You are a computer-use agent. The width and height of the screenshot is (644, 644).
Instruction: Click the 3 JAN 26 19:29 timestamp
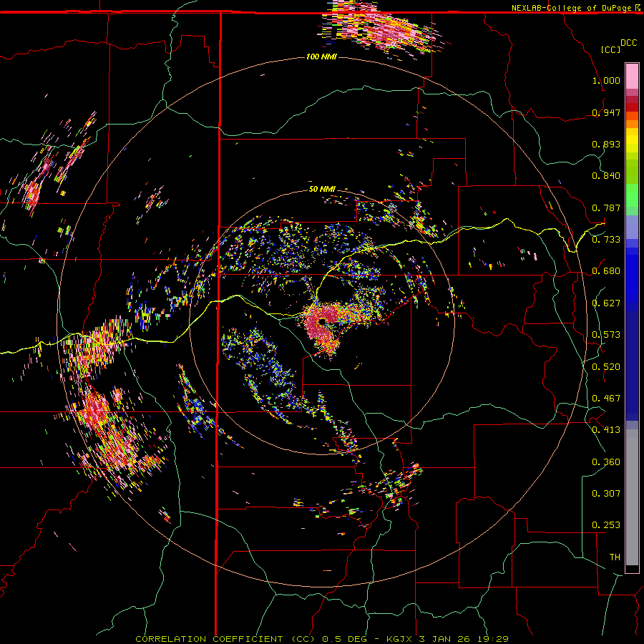(x=464, y=639)
